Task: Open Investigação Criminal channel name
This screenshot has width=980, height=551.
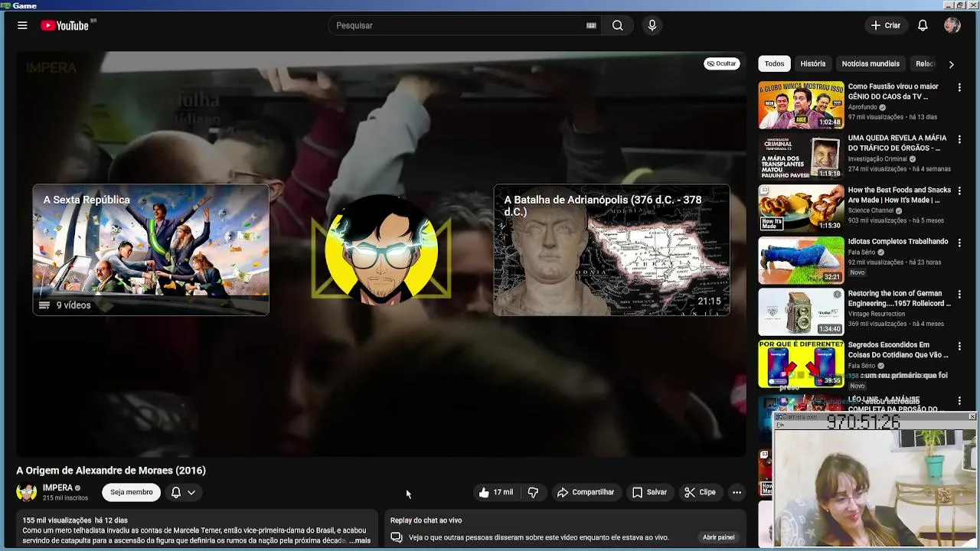Action: pyautogui.click(x=877, y=159)
